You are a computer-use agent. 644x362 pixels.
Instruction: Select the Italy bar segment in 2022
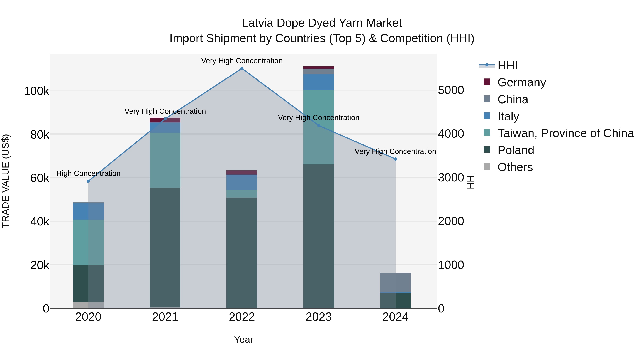point(242,182)
